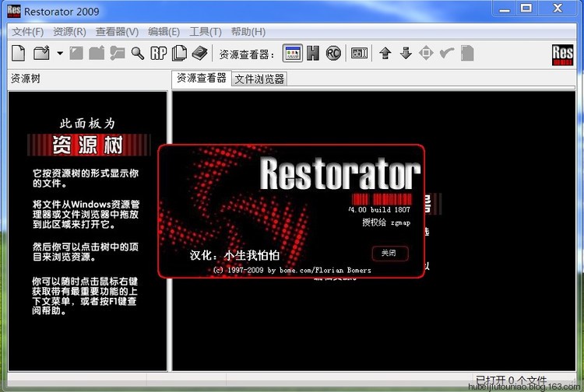Open the 查看器(V) menu
The image size is (584, 392).
click(x=117, y=32)
